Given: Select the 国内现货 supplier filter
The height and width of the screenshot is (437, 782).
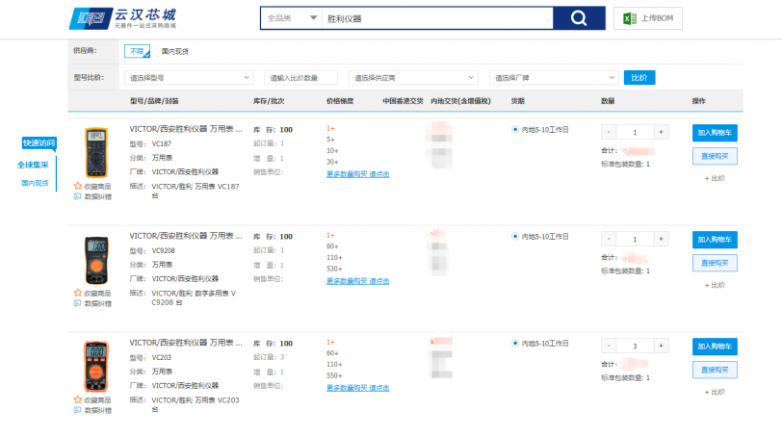Looking at the screenshot, I should point(175,51).
